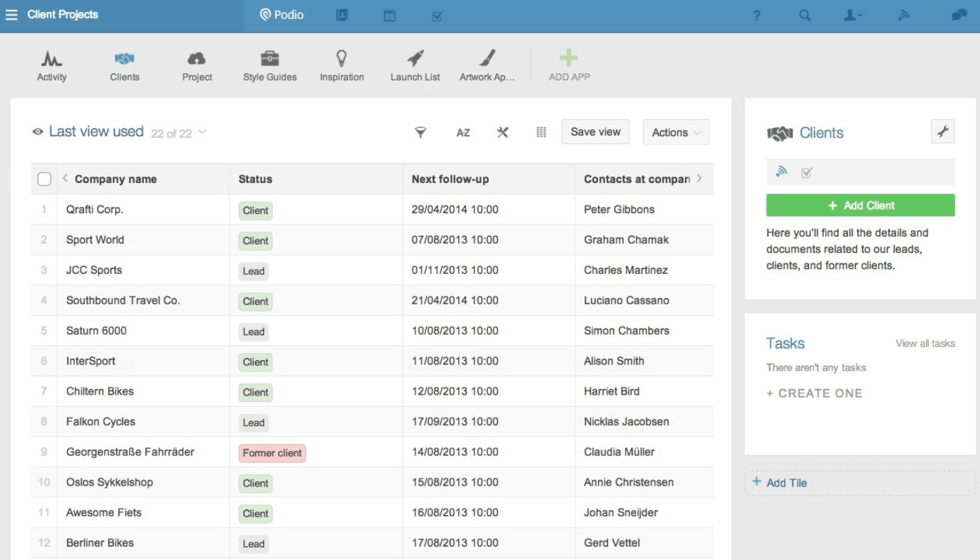
Task: Tick the select-all checkbox in table header
Action: [44, 179]
